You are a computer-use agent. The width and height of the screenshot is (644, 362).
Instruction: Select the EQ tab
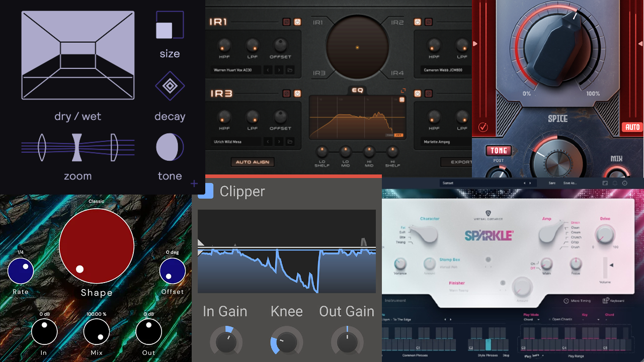358,91
